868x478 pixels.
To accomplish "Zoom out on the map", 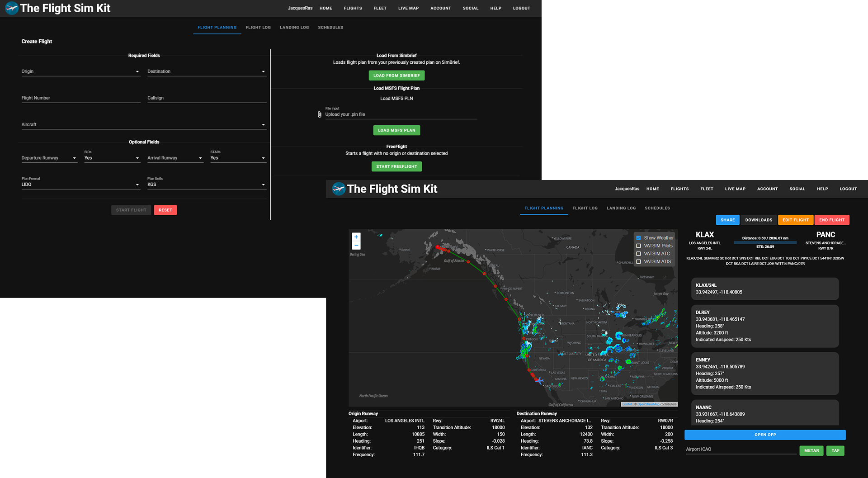I will [x=356, y=245].
